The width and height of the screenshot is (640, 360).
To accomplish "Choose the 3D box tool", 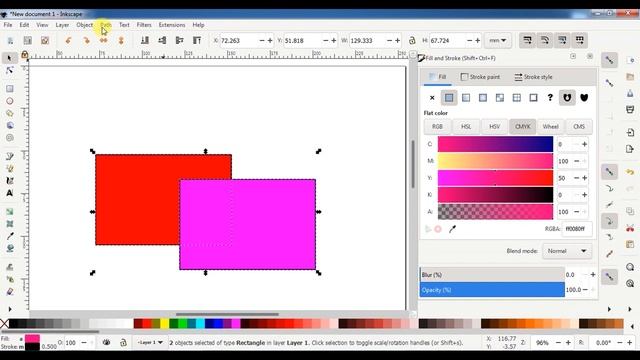I will 10,125.
